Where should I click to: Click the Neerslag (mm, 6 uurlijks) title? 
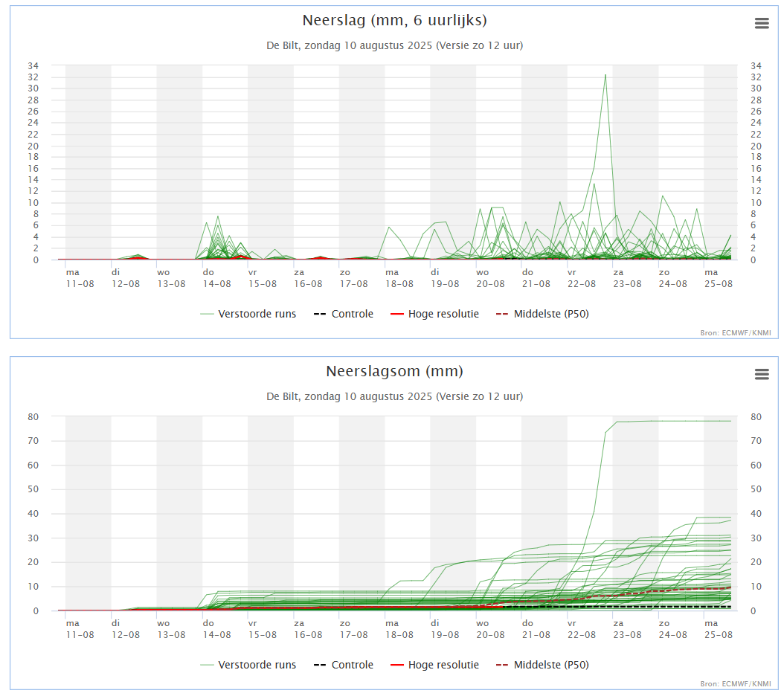(x=394, y=20)
